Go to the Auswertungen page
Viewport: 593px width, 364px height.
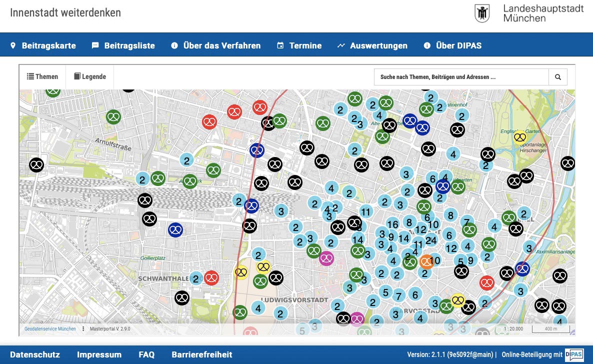(x=372, y=45)
